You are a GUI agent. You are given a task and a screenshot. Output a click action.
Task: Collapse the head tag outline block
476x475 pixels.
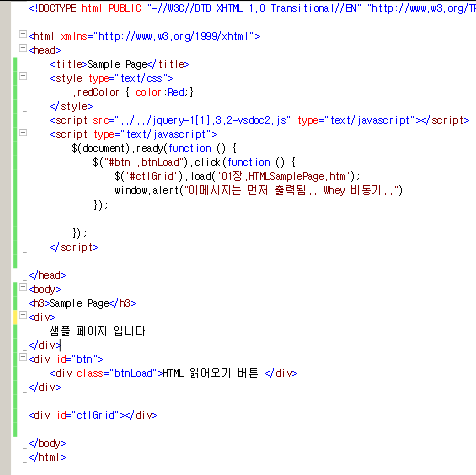tap(23, 48)
